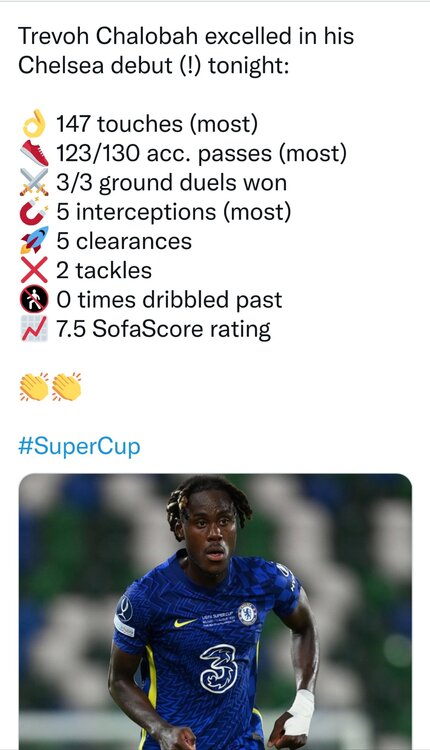
Task: Click the '0 times dribbled past' line
Action: [x=169, y=300]
